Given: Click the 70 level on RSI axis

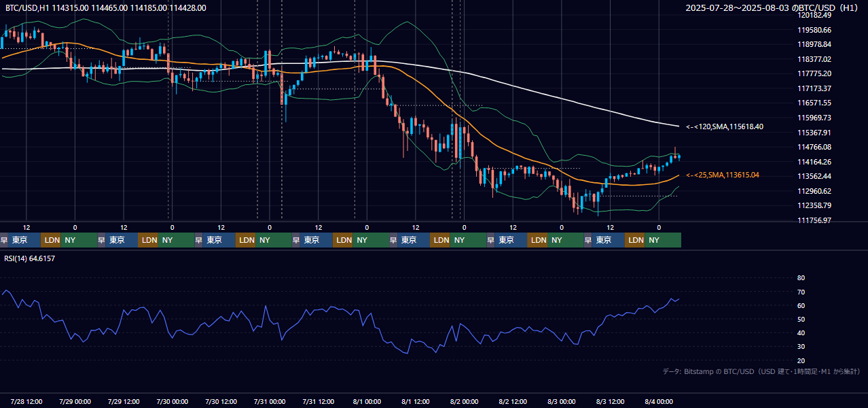Looking at the screenshot, I should (x=801, y=292).
